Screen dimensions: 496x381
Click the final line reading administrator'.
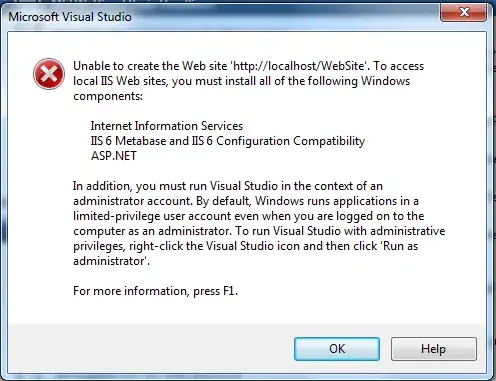(111, 261)
